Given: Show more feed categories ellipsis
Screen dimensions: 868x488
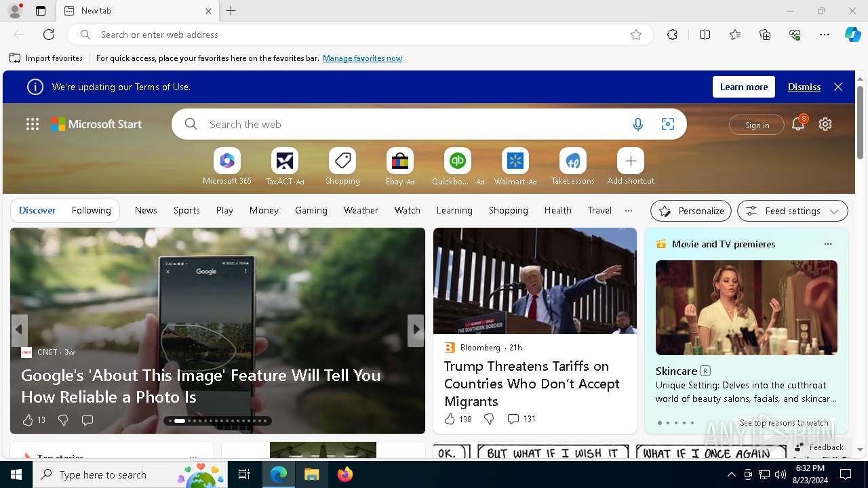Looking at the screenshot, I should click(x=629, y=210).
